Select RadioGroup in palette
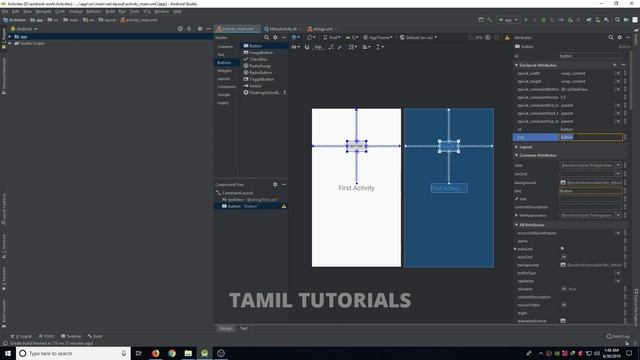Viewport: 640px width, 360px height. 264,66
